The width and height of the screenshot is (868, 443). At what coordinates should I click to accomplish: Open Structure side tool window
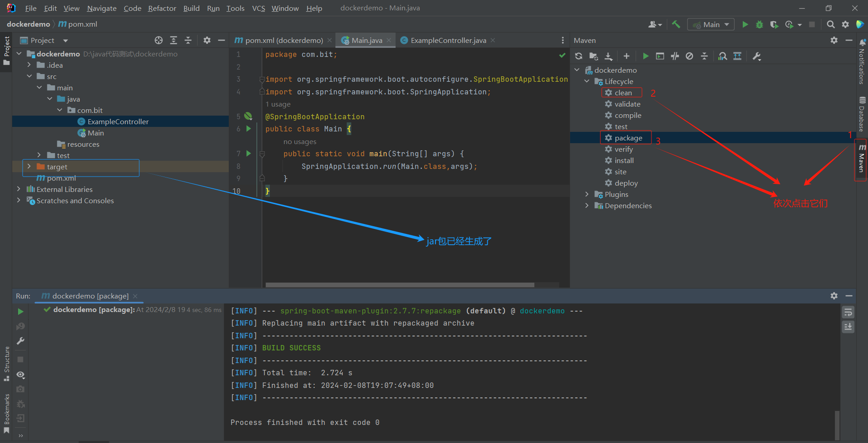6,364
